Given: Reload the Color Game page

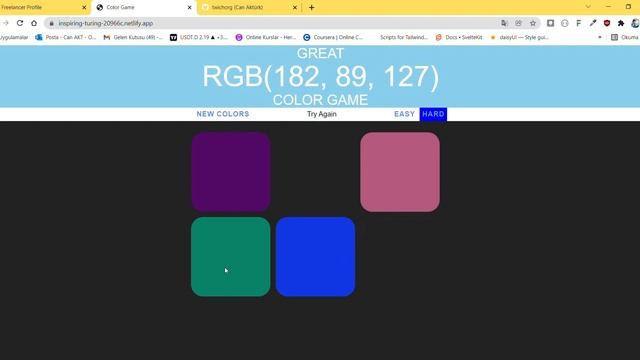Looking at the screenshot, I should click(x=20, y=23).
